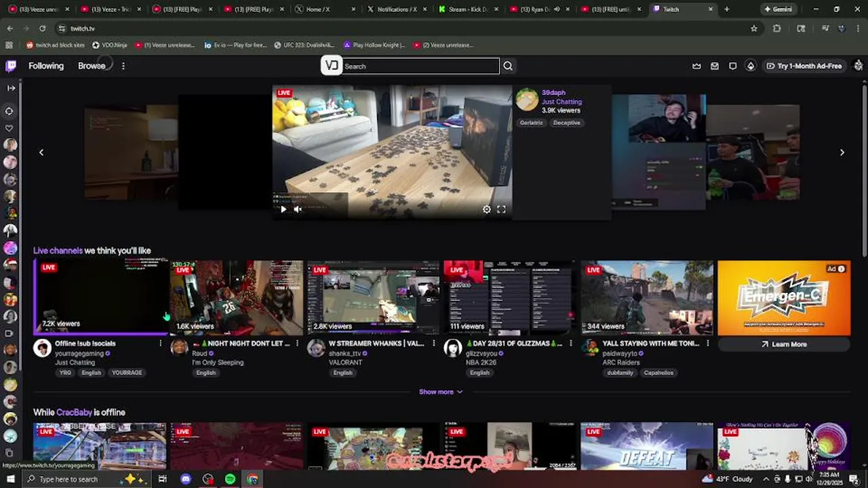This screenshot has height=488, width=868.
Task: Select the Geriatric tag
Action: [x=531, y=123]
